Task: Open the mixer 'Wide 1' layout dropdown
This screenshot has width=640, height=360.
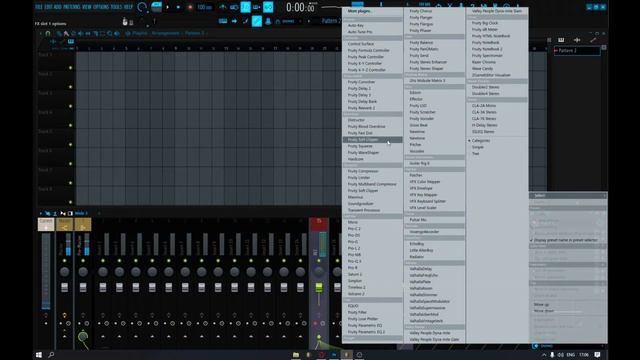Action: 81,213
